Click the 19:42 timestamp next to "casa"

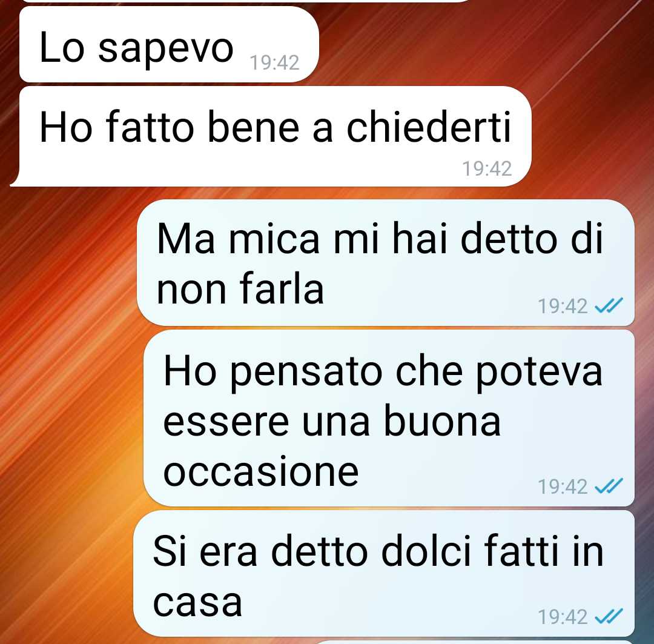pyautogui.click(x=563, y=617)
